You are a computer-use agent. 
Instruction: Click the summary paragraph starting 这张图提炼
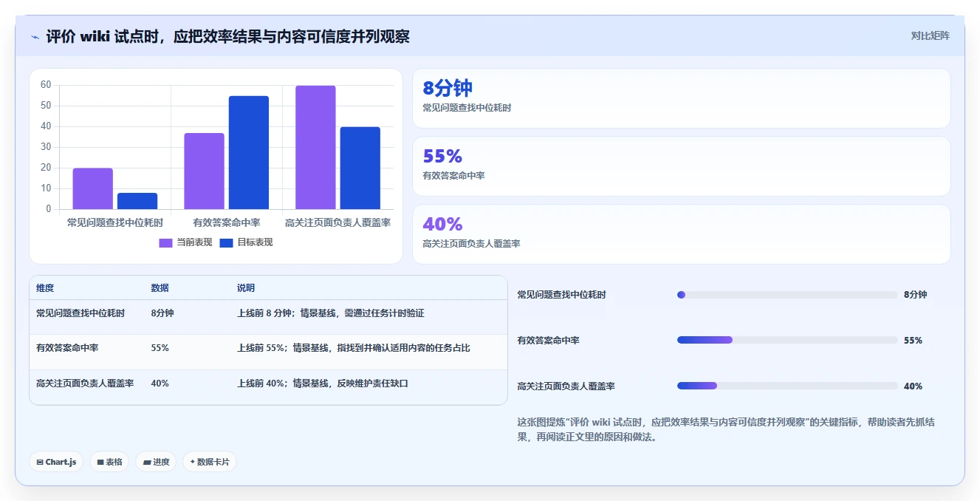(x=726, y=429)
